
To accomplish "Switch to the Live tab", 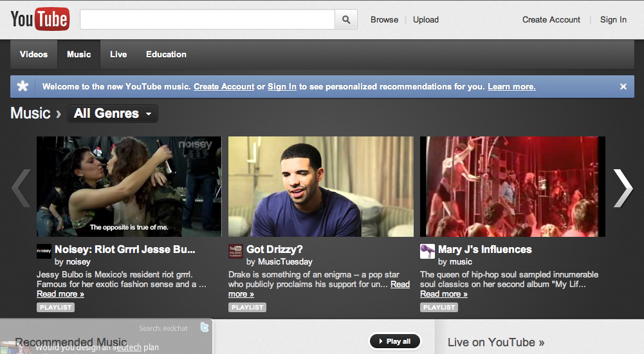I will [x=118, y=54].
